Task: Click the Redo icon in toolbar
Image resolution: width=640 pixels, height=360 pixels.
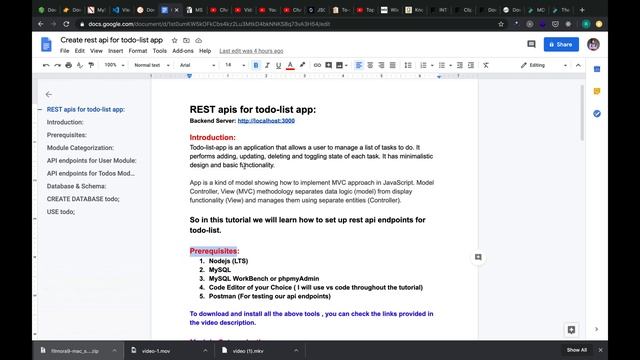Action: (58, 65)
